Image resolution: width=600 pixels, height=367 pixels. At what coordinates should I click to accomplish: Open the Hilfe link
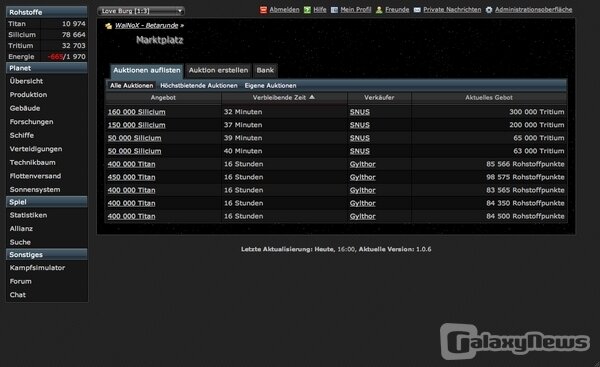[320, 10]
